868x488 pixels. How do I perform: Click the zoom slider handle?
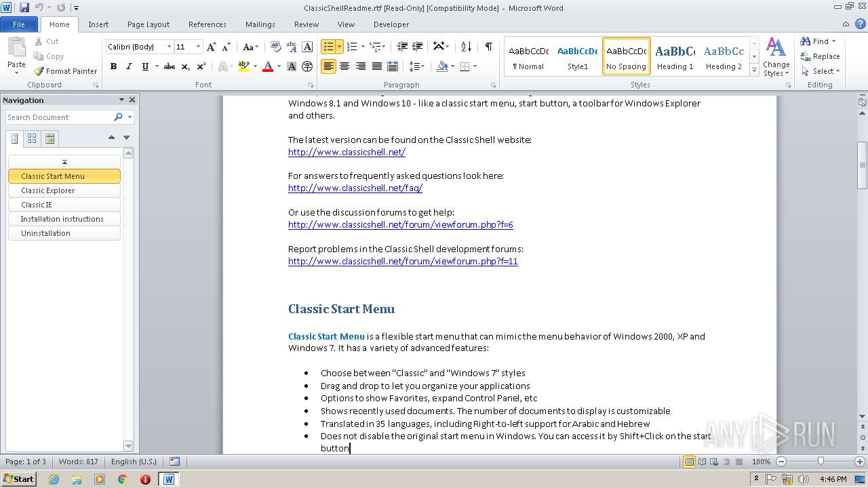click(x=821, y=462)
